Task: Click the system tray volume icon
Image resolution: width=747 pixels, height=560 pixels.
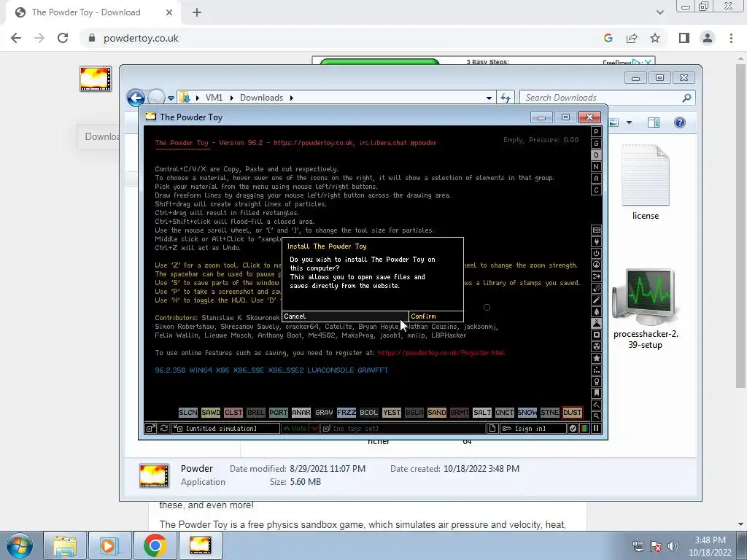Action: pos(673,546)
